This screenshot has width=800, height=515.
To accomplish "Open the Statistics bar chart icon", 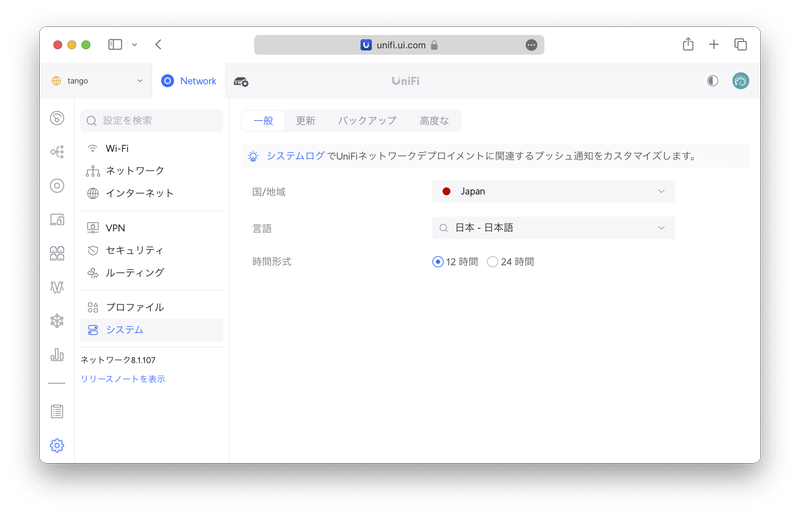I will point(57,355).
